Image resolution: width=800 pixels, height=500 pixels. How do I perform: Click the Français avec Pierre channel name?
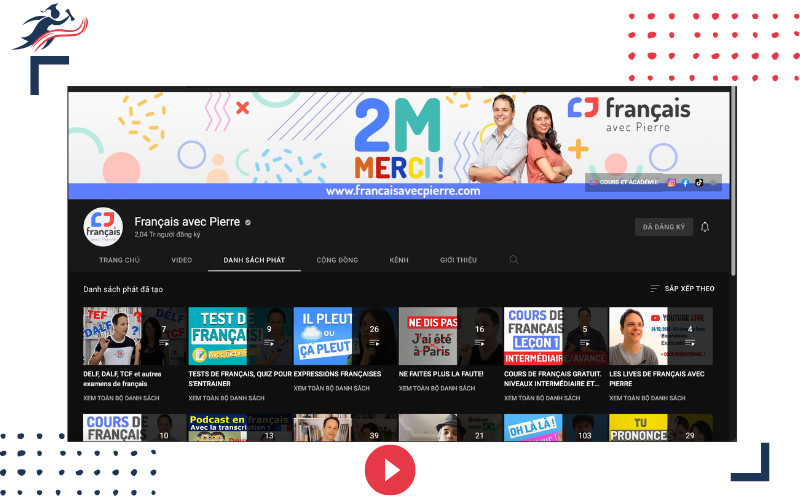187,222
